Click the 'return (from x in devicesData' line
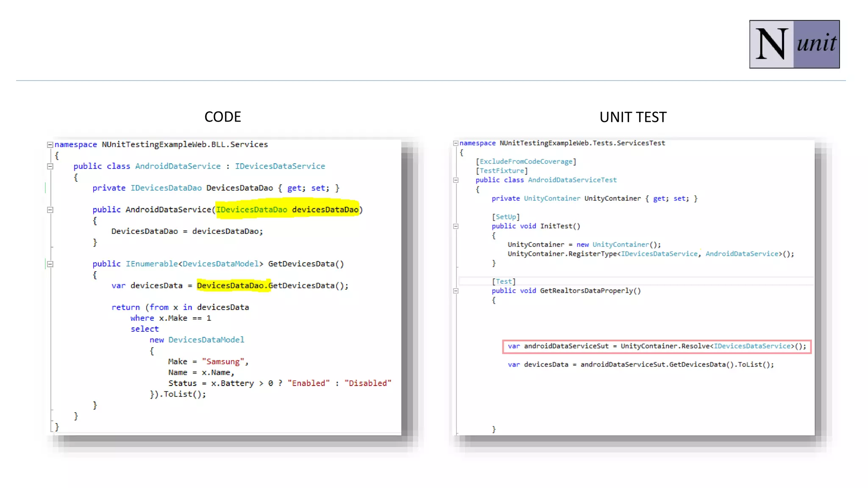This screenshot has width=868, height=488. pos(180,307)
